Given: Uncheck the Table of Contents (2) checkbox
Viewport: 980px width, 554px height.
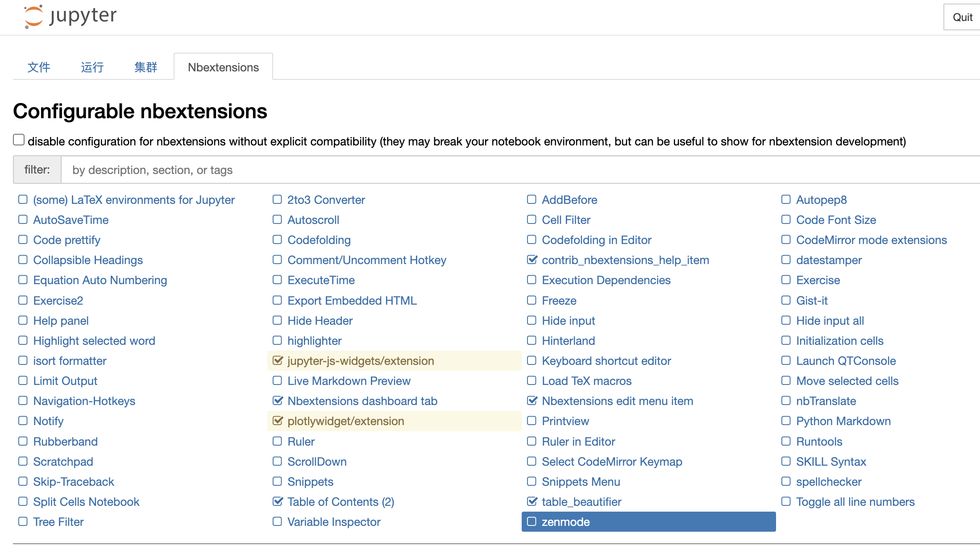Looking at the screenshot, I should pyautogui.click(x=278, y=501).
